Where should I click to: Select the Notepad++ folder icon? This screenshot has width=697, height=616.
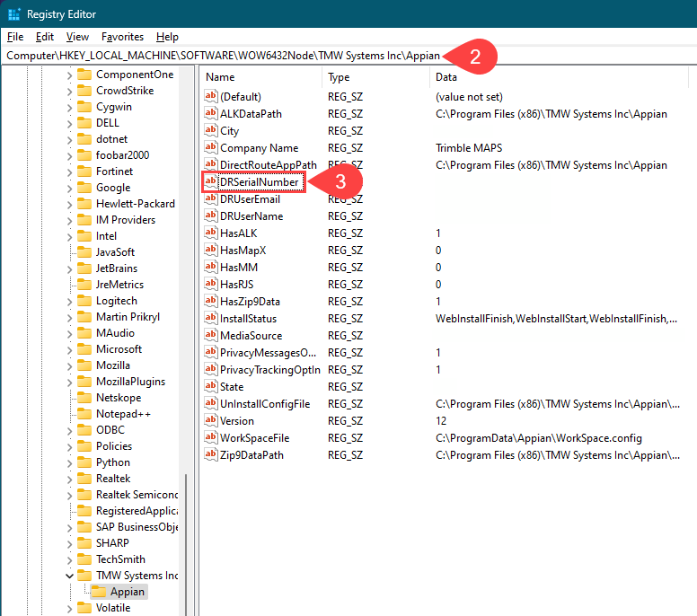click(x=84, y=414)
